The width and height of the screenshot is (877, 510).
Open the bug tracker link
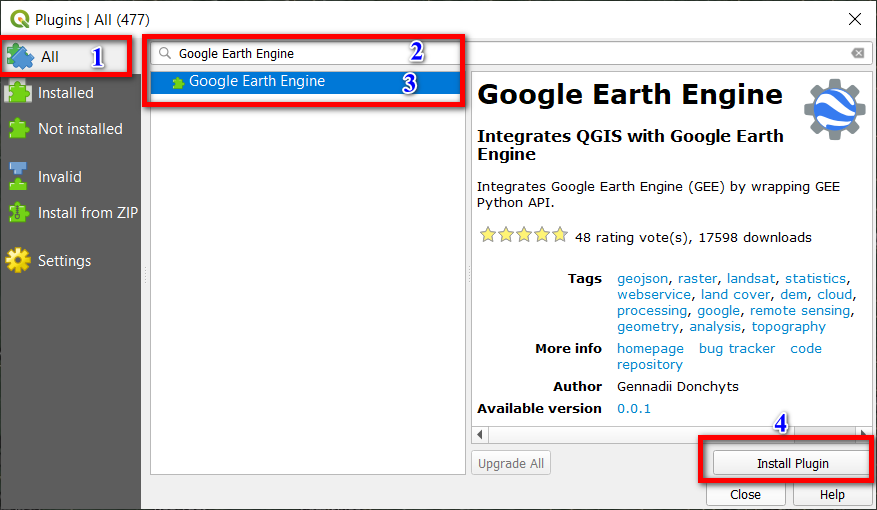[737, 348]
